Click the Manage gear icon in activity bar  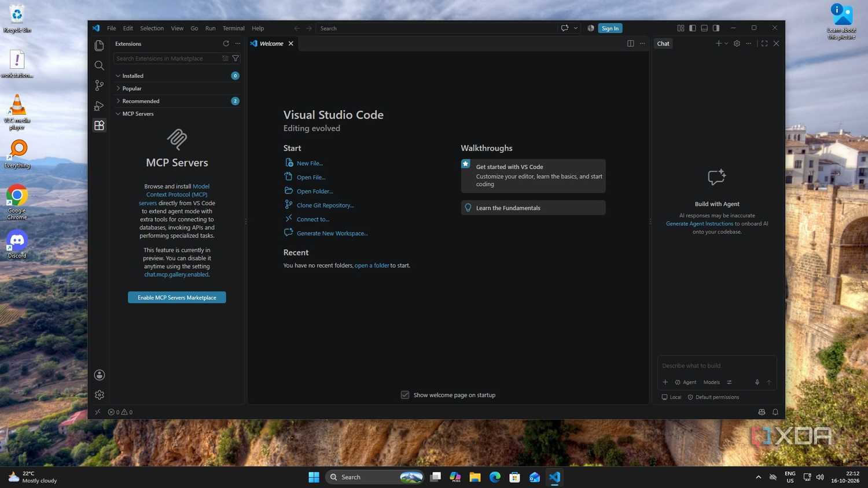[100, 395]
